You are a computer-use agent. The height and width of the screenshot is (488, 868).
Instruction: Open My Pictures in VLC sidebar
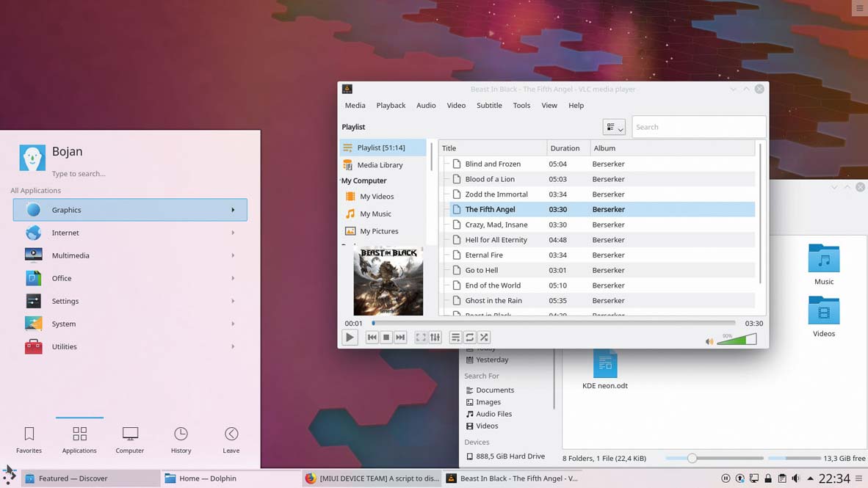379,231
